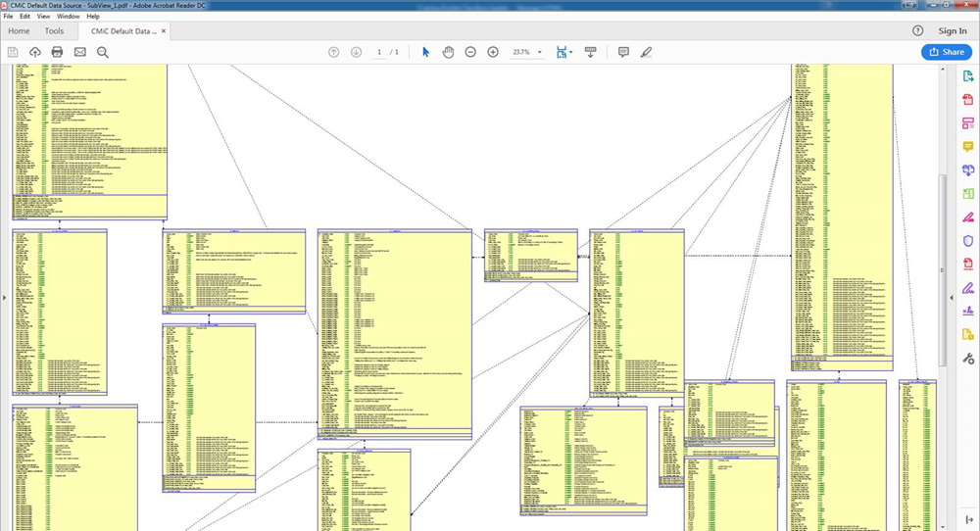Click the page number input field

378,53
